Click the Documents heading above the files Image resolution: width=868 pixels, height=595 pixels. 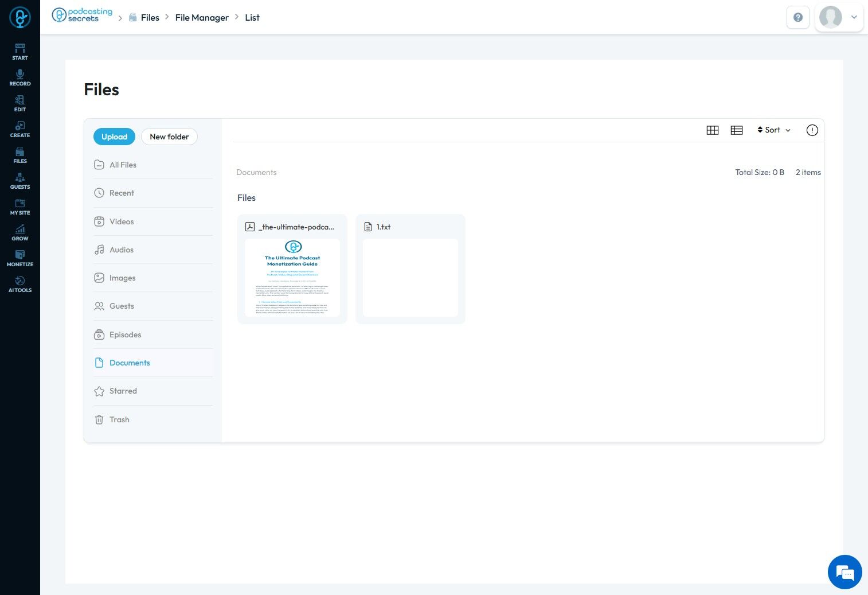tap(256, 172)
